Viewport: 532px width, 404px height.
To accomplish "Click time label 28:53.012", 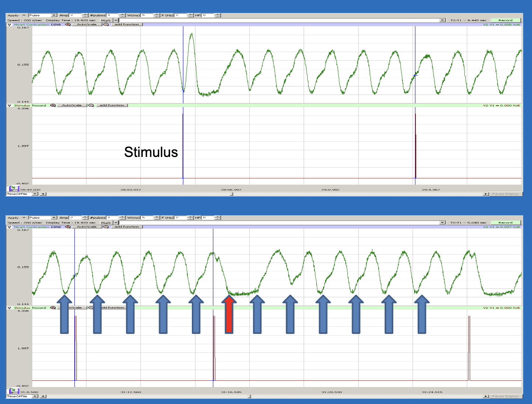I will click(x=131, y=189).
